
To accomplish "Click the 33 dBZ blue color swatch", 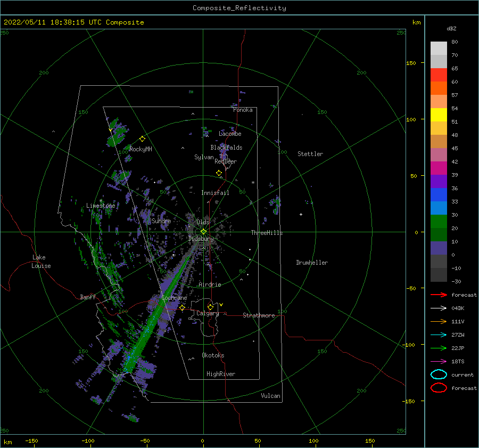I will coord(439,195).
